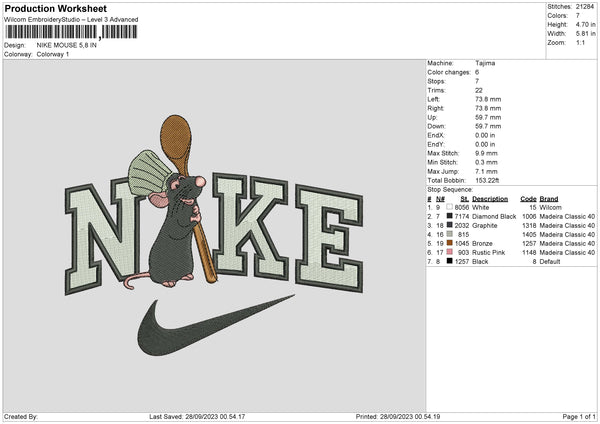
Task: Select the thread code '1405'
Action: pos(529,235)
